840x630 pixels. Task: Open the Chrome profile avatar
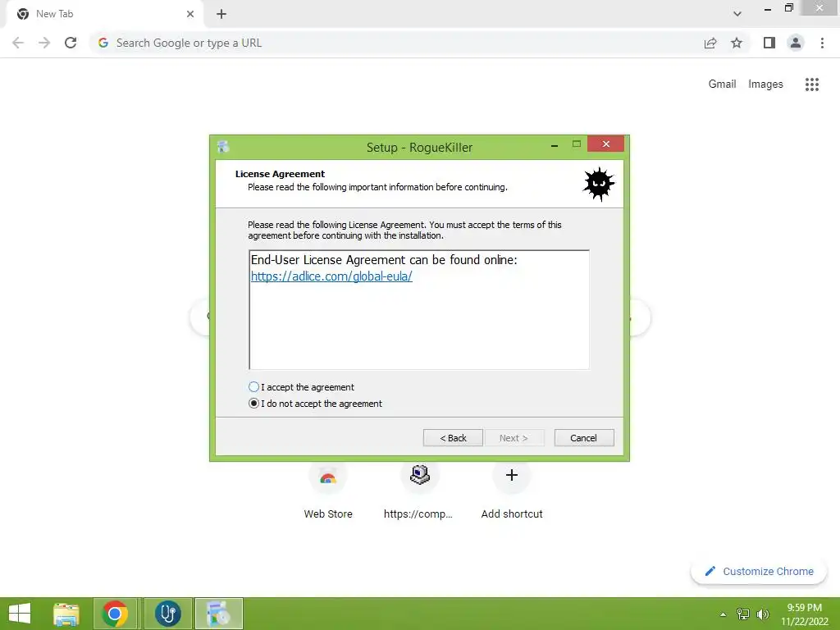pos(796,43)
